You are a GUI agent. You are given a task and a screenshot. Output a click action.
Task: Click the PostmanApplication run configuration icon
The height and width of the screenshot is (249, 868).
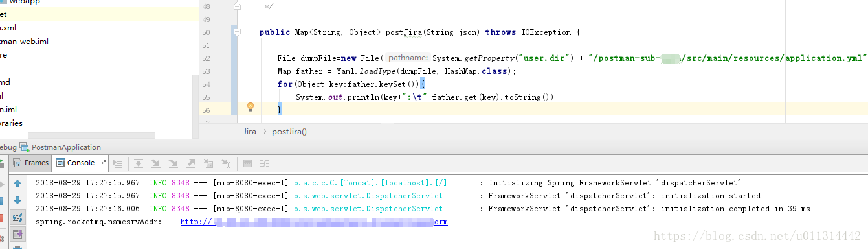point(25,147)
